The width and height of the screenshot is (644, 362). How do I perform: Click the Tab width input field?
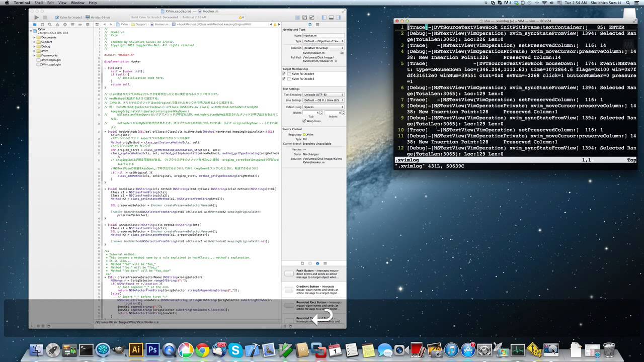point(310,113)
